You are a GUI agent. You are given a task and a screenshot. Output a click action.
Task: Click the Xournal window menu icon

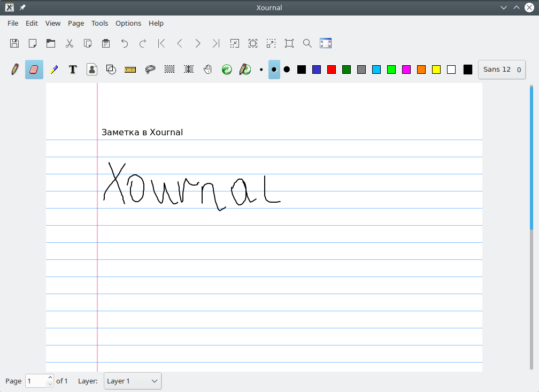point(10,7)
